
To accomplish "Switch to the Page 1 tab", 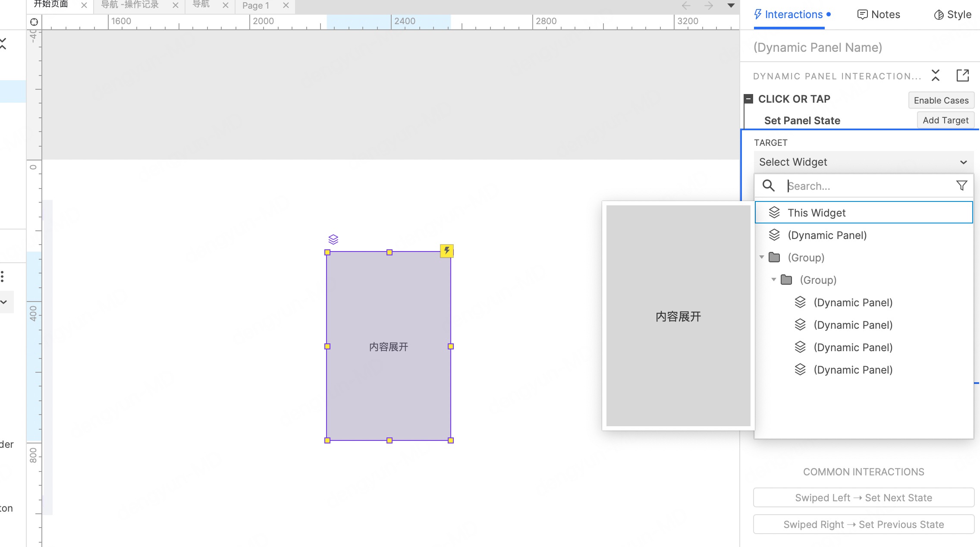I will click(x=256, y=5).
